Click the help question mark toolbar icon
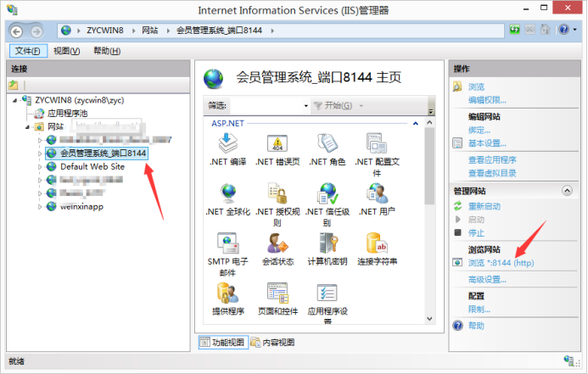Image resolution: width=588 pixels, height=374 pixels. [x=563, y=30]
